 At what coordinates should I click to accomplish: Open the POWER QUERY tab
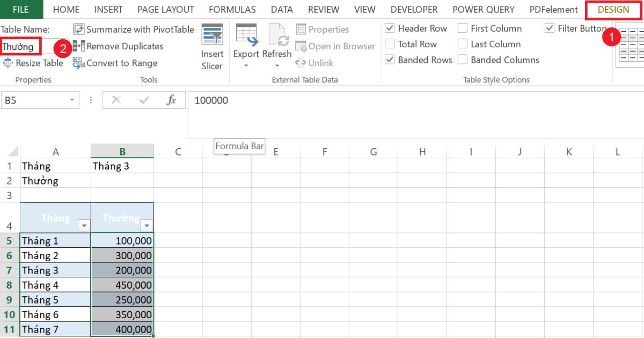pos(483,9)
